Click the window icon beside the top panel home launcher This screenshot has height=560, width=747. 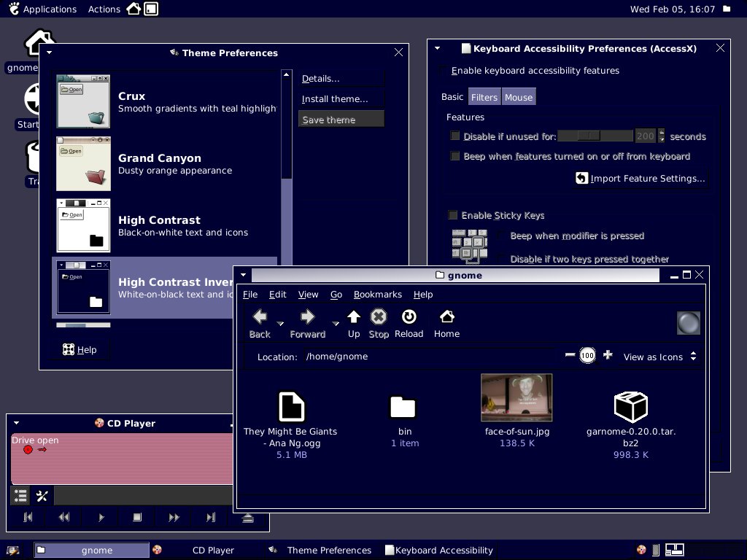point(151,9)
